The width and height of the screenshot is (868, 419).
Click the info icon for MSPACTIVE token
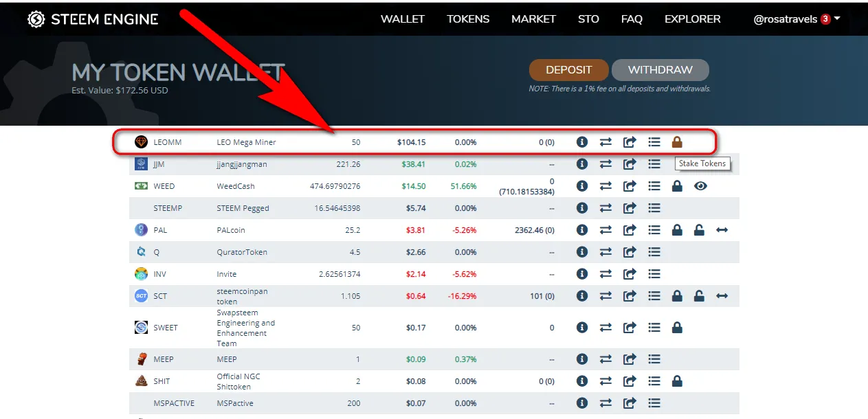point(582,403)
